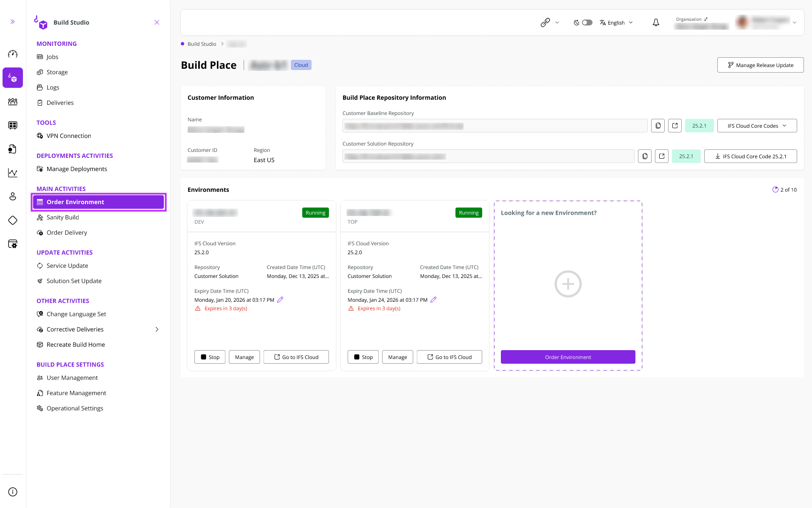Switch organization using the swap icon

coord(706,19)
